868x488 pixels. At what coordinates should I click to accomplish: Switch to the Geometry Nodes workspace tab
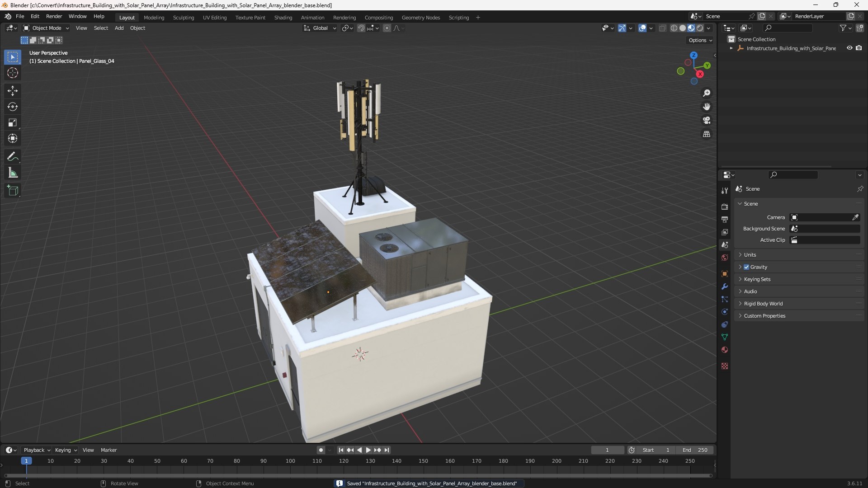[x=420, y=18]
